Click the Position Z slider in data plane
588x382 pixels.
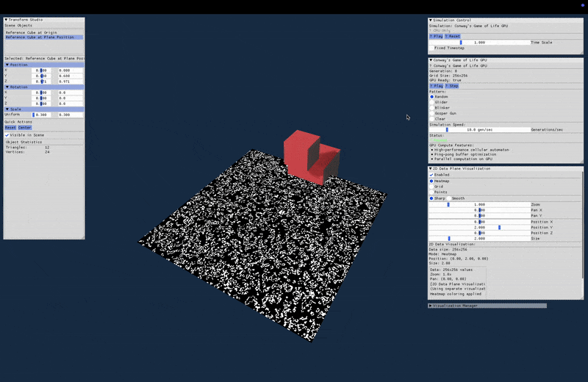[x=479, y=233]
